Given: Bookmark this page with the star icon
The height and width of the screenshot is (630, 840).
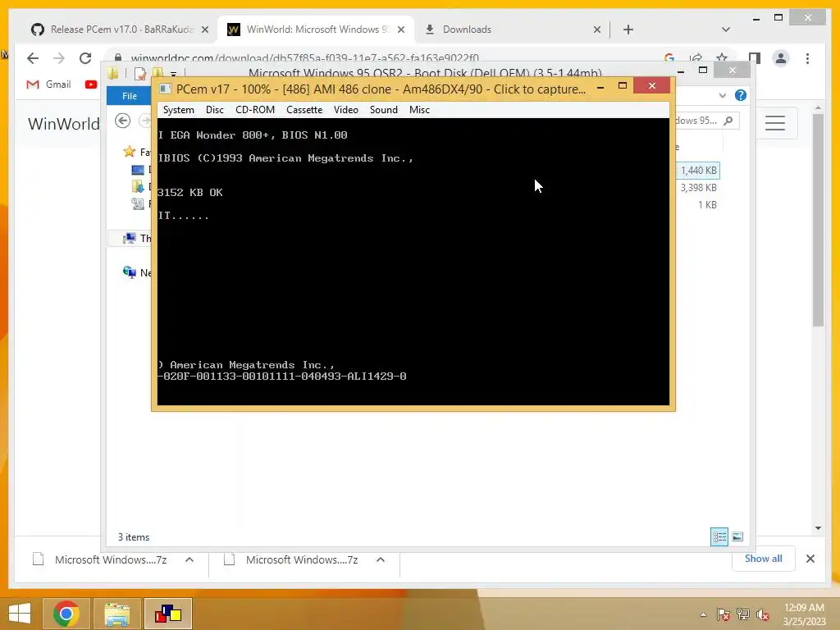Looking at the screenshot, I should [x=722, y=58].
